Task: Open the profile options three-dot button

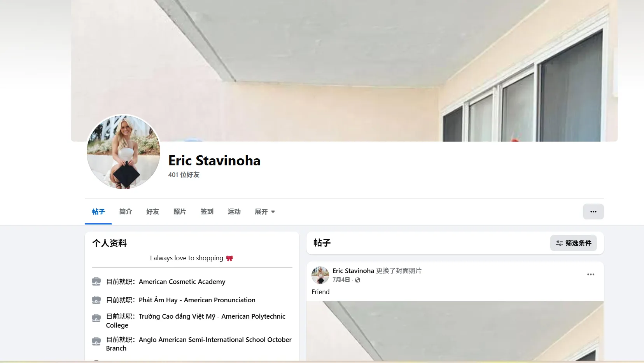Action: click(593, 212)
